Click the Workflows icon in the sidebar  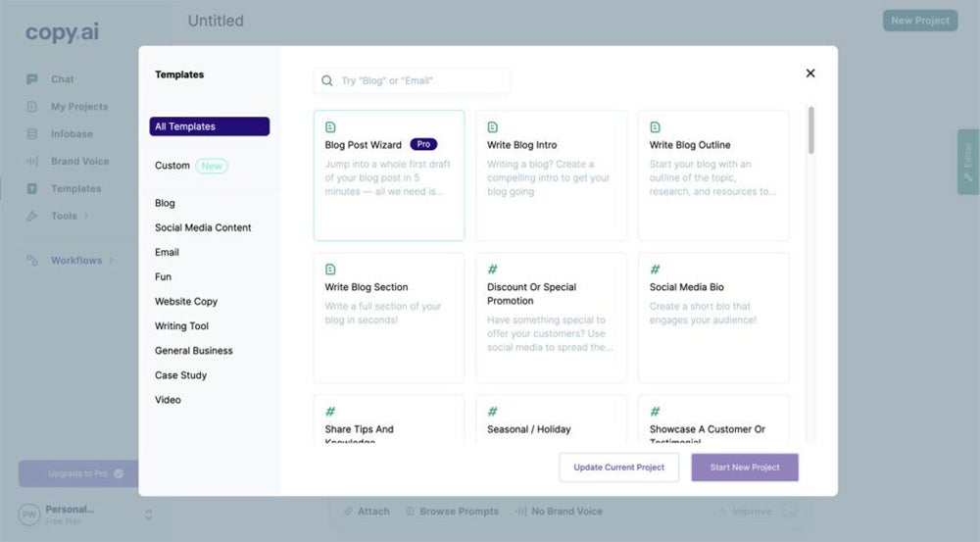[x=32, y=260]
